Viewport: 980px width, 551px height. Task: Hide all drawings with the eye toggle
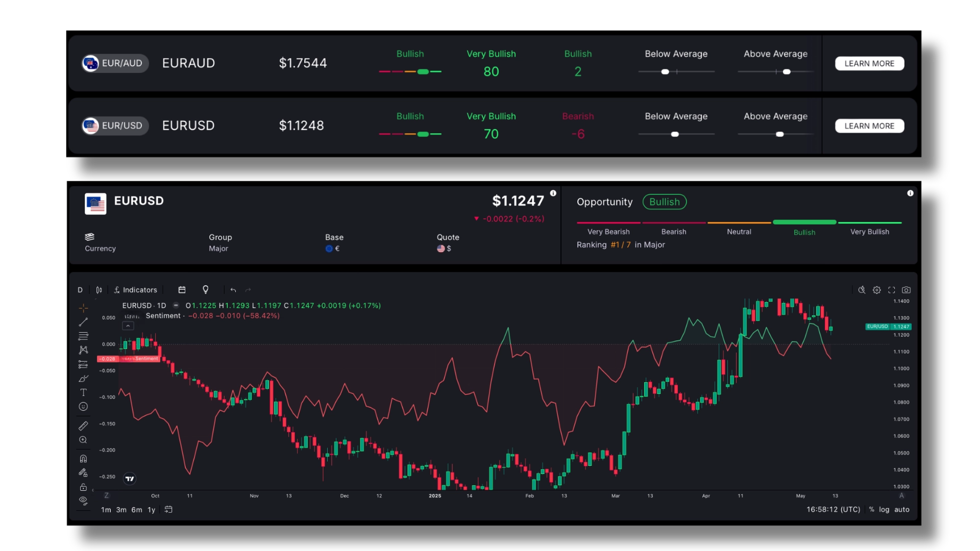[83, 501]
